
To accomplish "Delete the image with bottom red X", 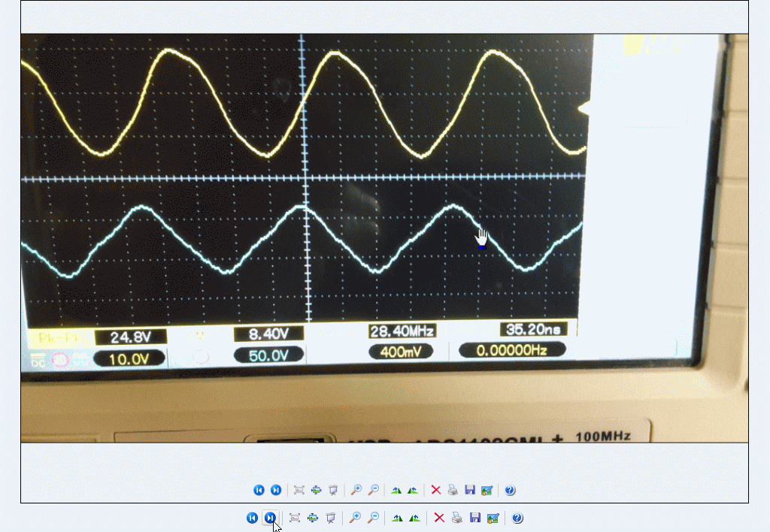I will [439, 518].
